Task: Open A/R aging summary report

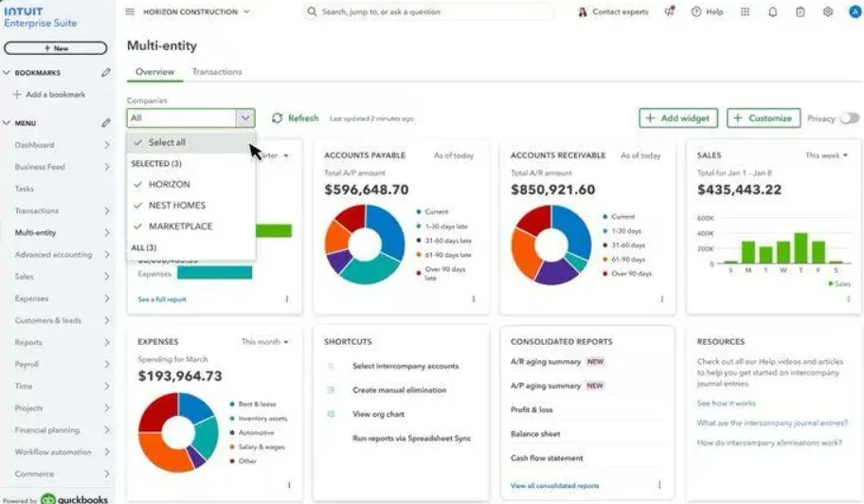Action: click(x=546, y=361)
